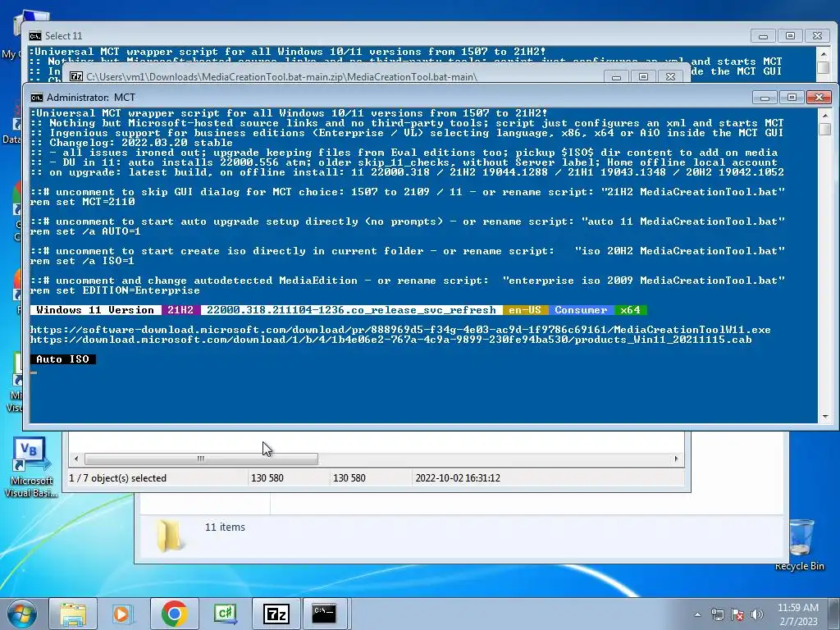Click the Select 11 window system icon
The image size is (840, 630).
[x=34, y=36]
